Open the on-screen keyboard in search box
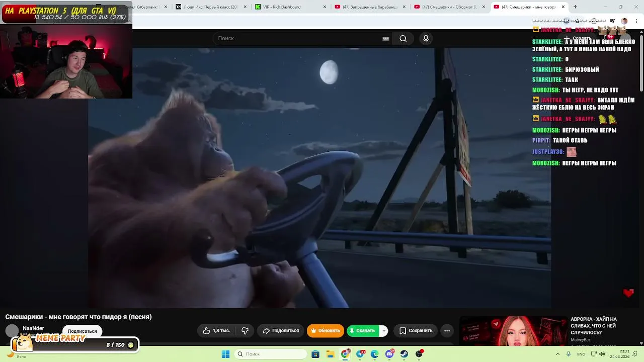The width and height of the screenshot is (644, 362). (386, 39)
